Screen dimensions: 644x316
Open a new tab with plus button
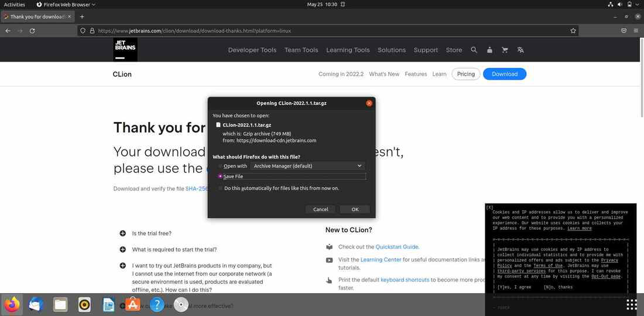click(x=82, y=17)
